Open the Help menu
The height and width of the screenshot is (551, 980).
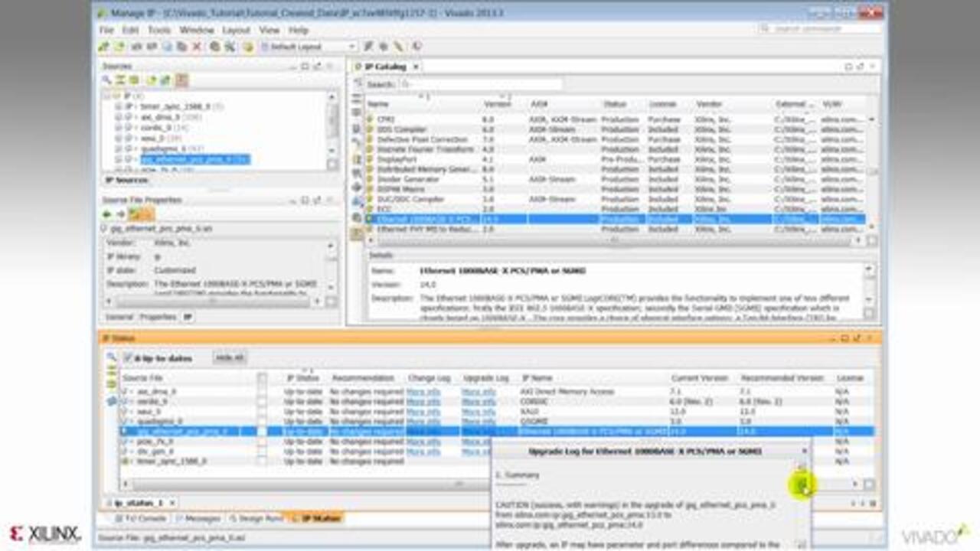coord(299,30)
